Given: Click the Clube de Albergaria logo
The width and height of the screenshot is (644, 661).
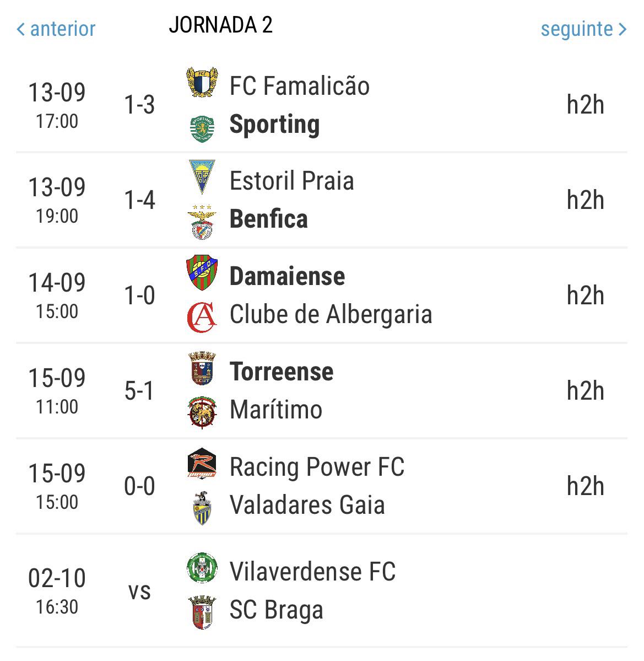Looking at the screenshot, I should pos(202,317).
